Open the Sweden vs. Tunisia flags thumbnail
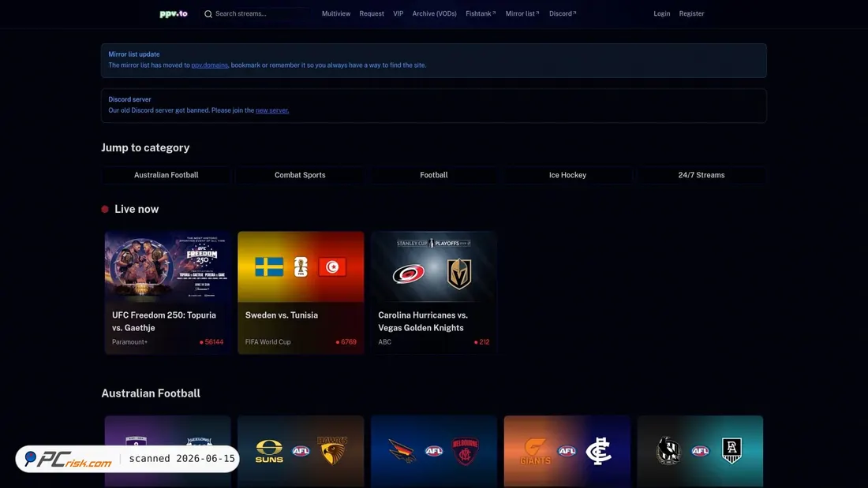This screenshot has height=488, width=868. coord(301,266)
